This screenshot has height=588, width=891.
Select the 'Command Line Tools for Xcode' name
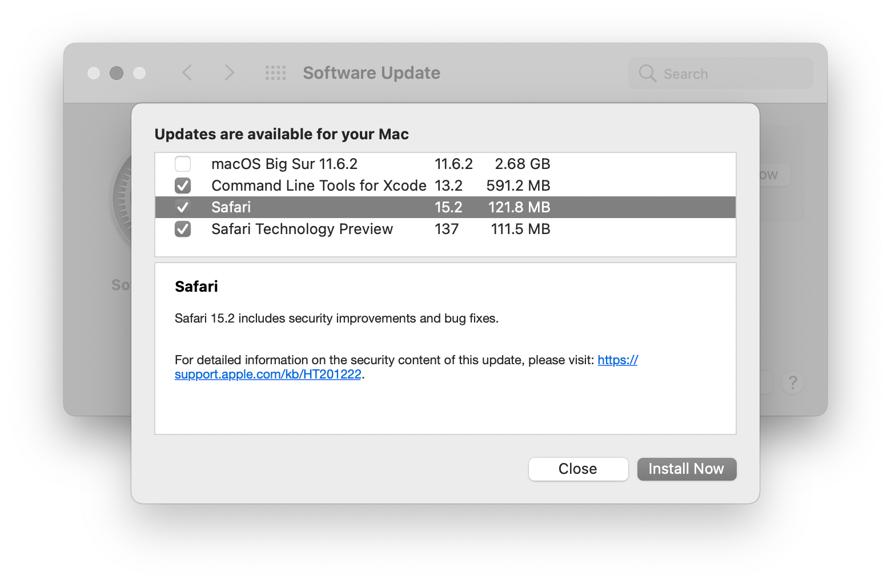319,186
